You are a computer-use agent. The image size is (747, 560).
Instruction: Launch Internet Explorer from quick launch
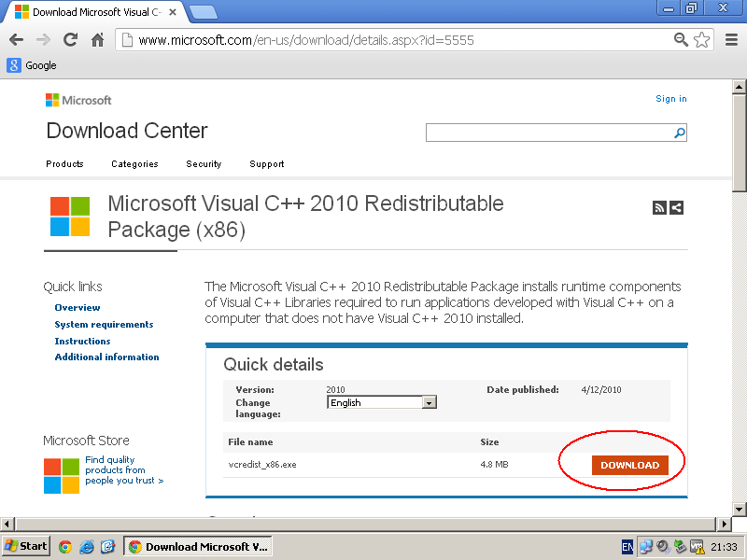[x=87, y=547]
